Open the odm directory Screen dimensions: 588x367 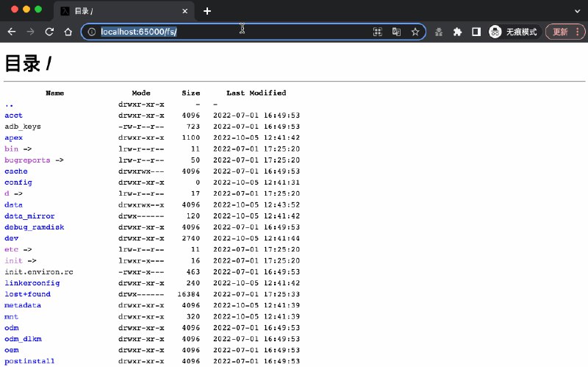pos(12,328)
